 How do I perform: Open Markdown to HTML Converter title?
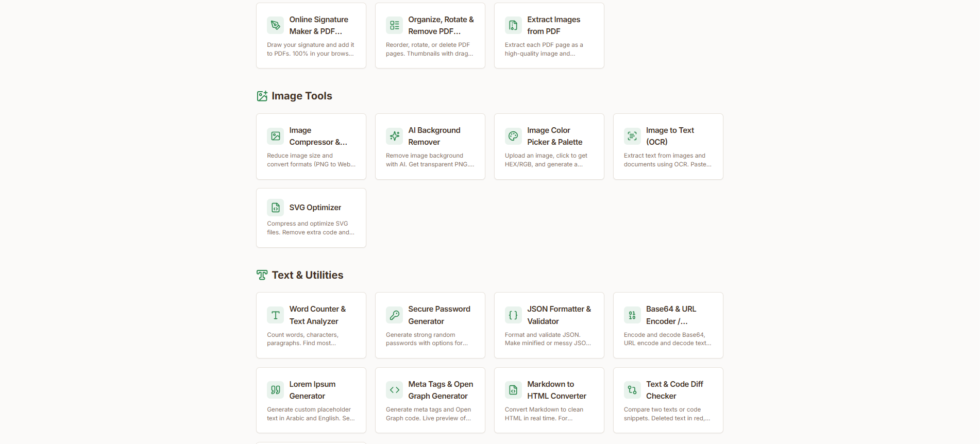557,390
